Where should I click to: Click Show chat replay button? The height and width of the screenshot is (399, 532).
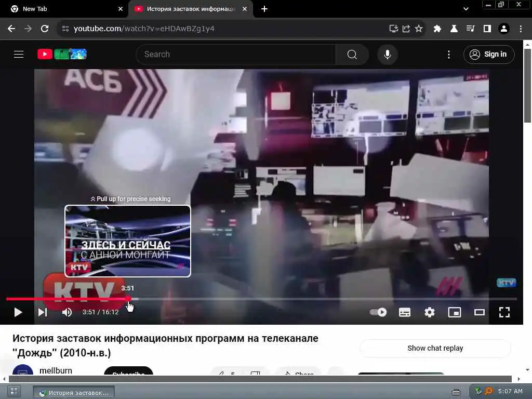tap(435, 348)
